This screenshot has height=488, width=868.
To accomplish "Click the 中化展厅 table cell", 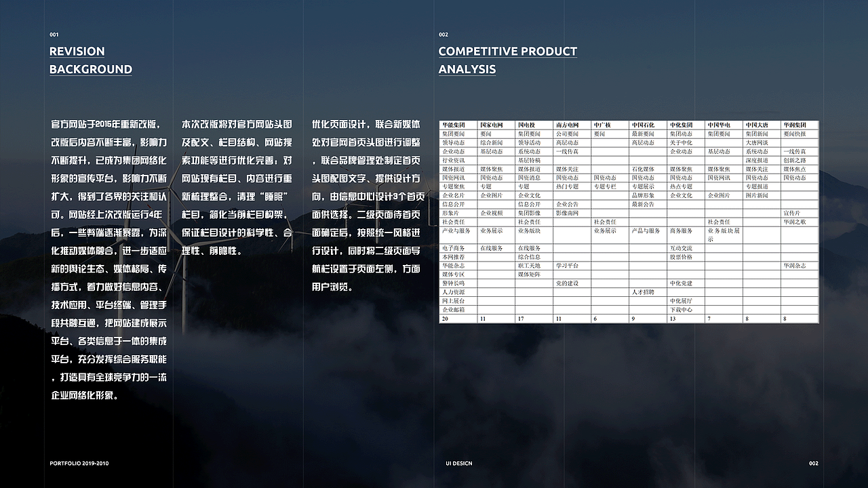I will (686, 301).
